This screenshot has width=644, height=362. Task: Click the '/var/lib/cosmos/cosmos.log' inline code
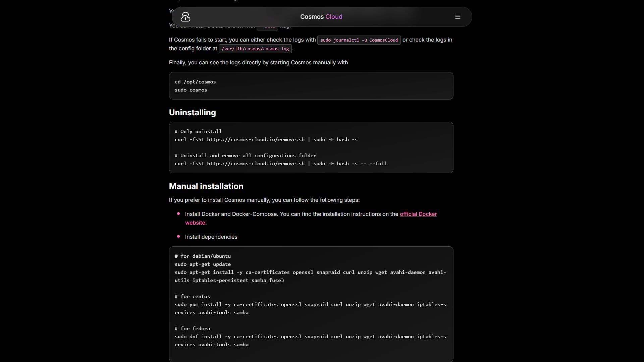pos(255,49)
